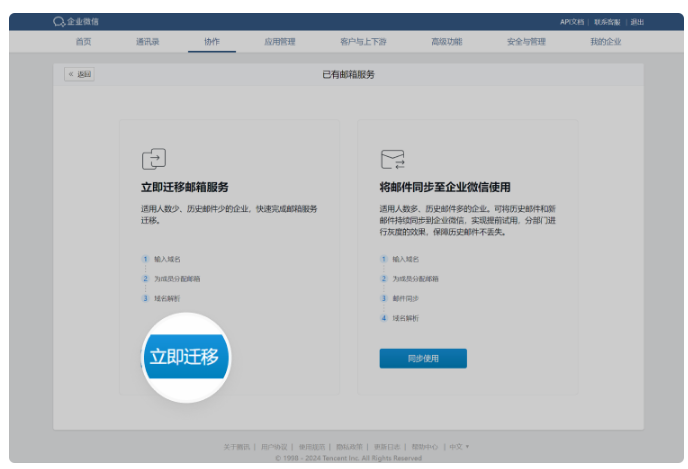Click the mail sync envelope icon
Screen dimensions: 688x469
(392, 159)
